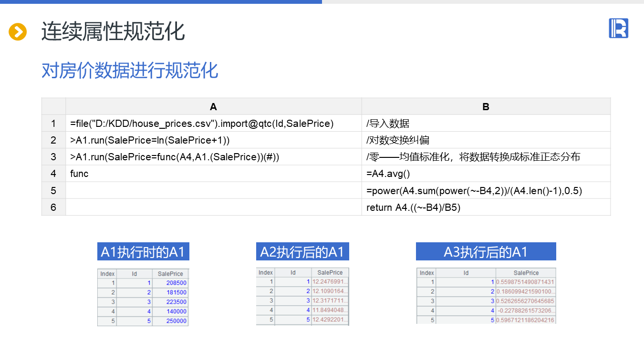Viewport: 644px width, 362px height.
Task: Click the log value 12.1090164…
Action: (330, 291)
